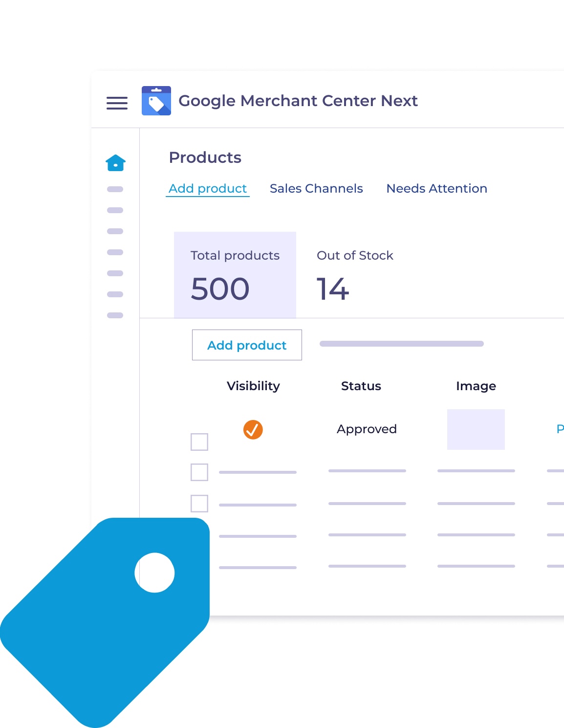Click the Google Merchant Center logo icon
This screenshot has height=728, width=564.
[156, 101]
